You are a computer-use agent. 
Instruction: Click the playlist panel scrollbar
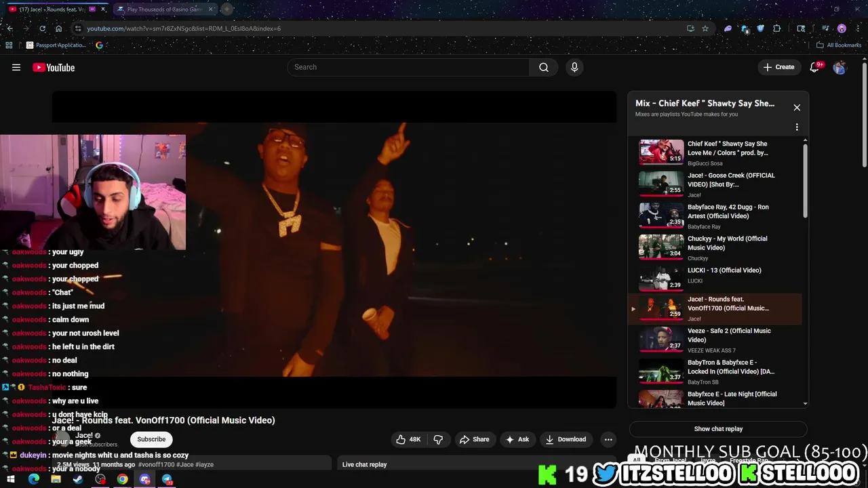[x=805, y=180]
